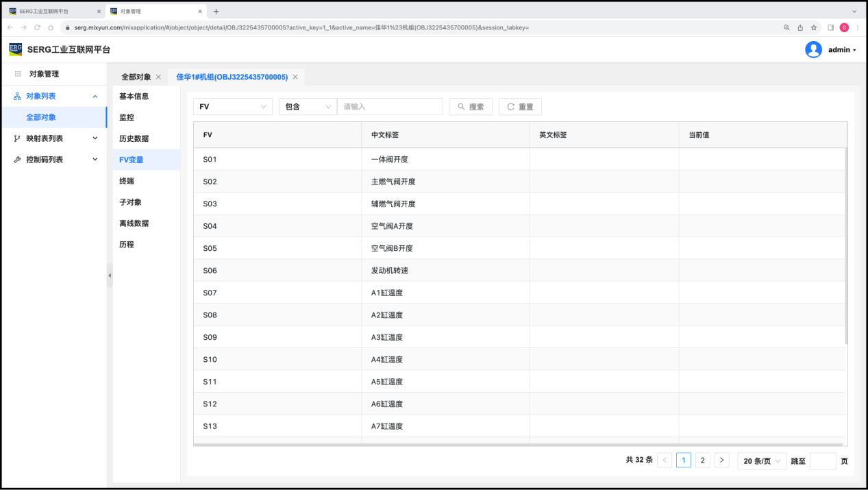The image size is (868, 490).
Task: Open the FV field selector dropdown
Action: click(233, 107)
